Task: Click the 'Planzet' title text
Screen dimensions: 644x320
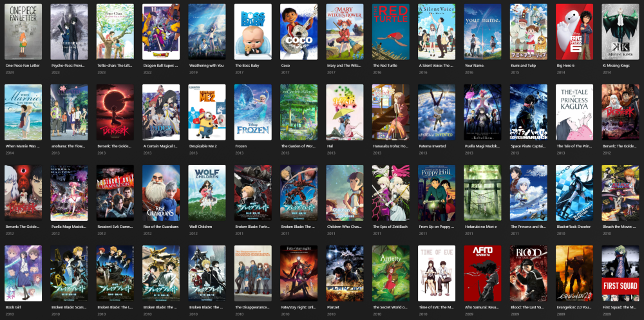Action: tap(334, 307)
